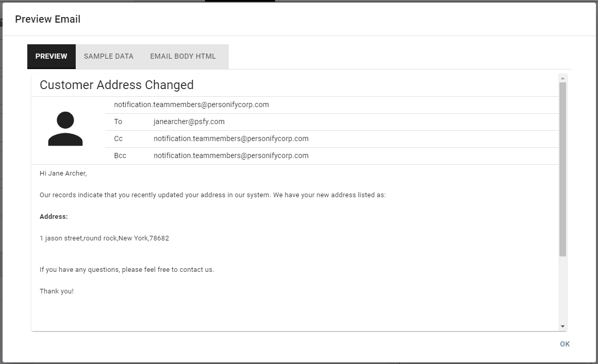Click the 'If you have any questions' sentence
This screenshot has width=598, height=364.
coord(127,270)
